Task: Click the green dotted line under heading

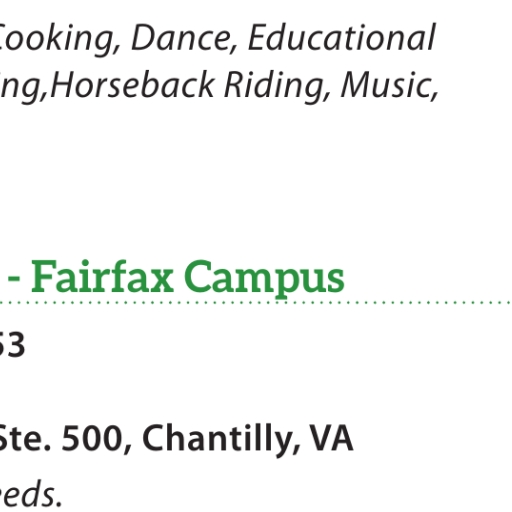Action: coord(255,303)
